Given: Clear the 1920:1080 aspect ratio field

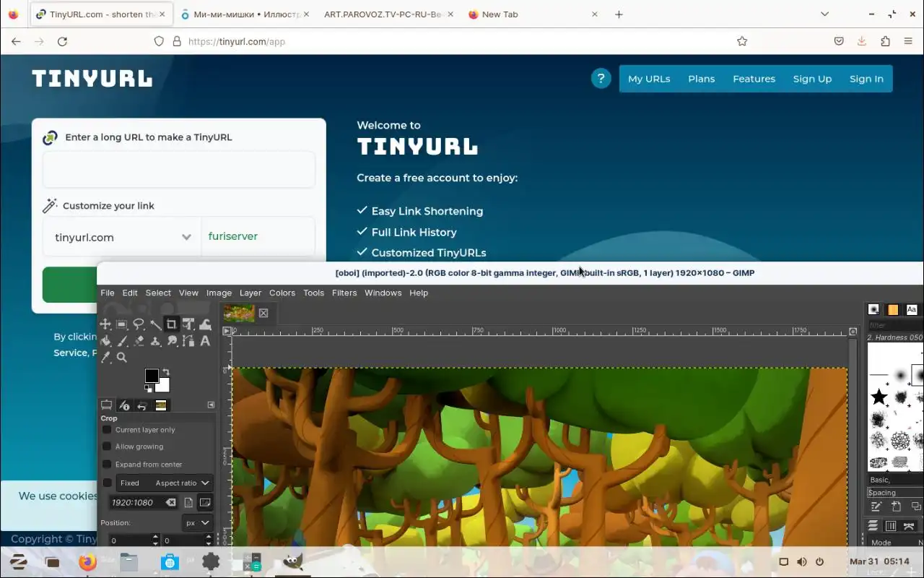Looking at the screenshot, I should (170, 502).
